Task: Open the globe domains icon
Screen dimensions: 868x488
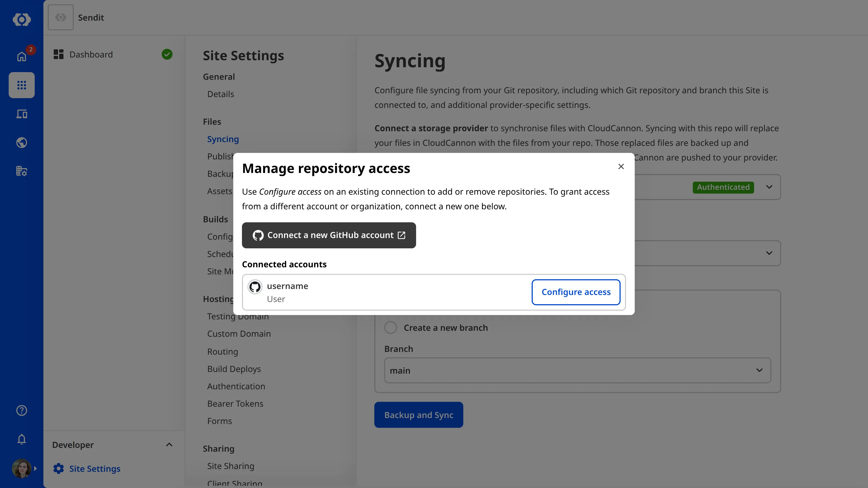Action: 22,142
